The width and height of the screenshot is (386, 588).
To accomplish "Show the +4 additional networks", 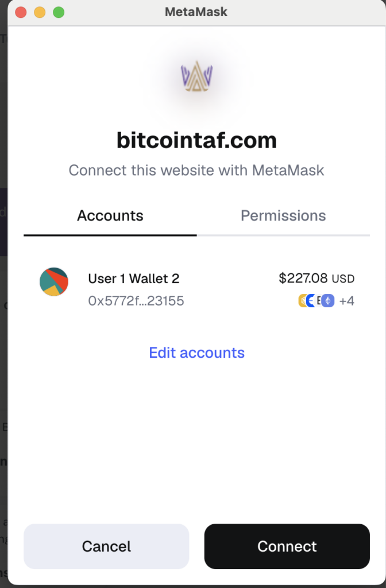I will click(346, 301).
